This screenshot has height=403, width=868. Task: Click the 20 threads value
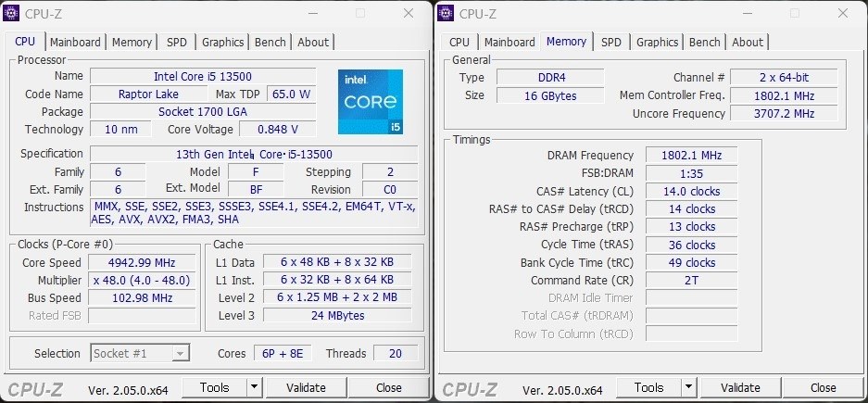(x=396, y=353)
